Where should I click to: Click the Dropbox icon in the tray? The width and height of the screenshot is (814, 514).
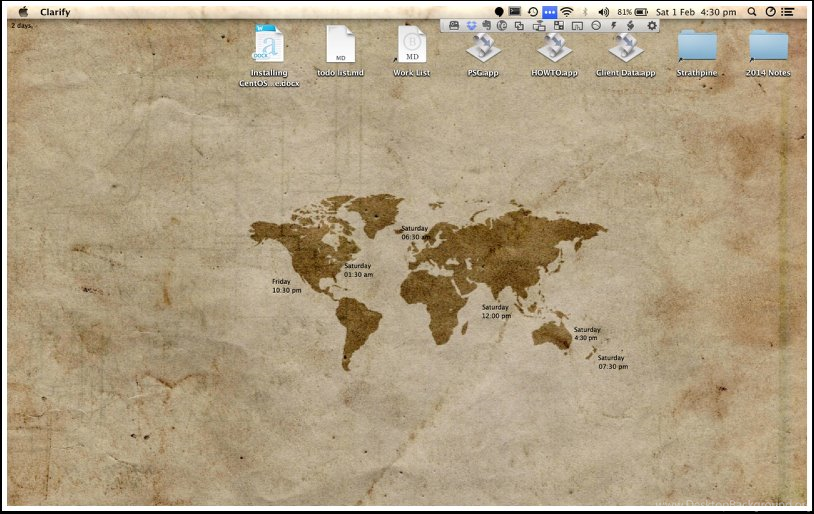[470, 25]
